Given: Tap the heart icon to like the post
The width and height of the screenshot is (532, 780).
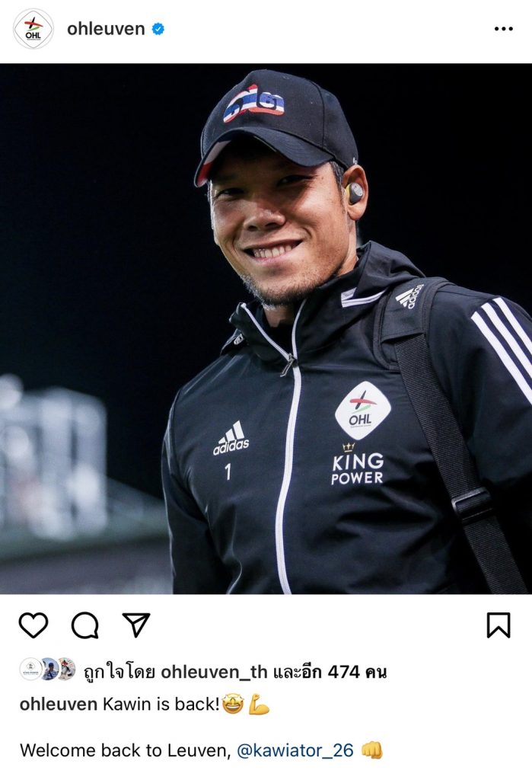Looking at the screenshot, I should (x=33, y=625).
